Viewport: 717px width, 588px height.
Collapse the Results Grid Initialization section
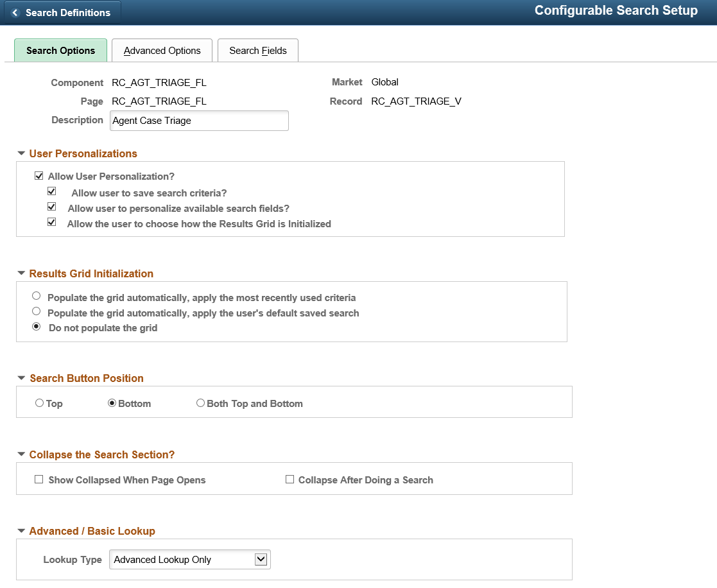21,274
